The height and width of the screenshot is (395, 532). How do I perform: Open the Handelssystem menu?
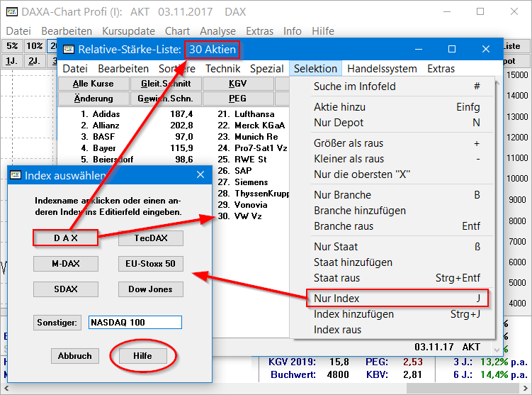click(x=384, y=69)
